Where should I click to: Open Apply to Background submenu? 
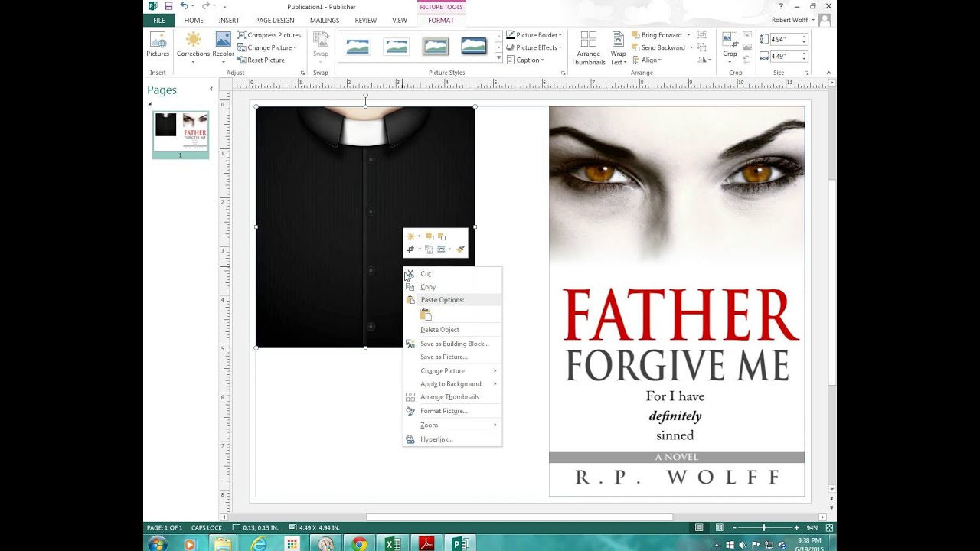pyautogui.click(x=452, y=384)
